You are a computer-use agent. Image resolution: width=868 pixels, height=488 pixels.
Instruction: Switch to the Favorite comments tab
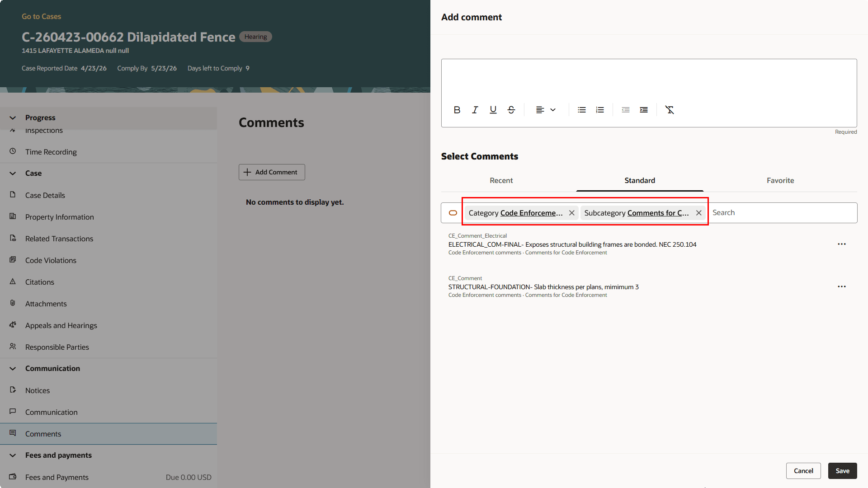[780, 180]
